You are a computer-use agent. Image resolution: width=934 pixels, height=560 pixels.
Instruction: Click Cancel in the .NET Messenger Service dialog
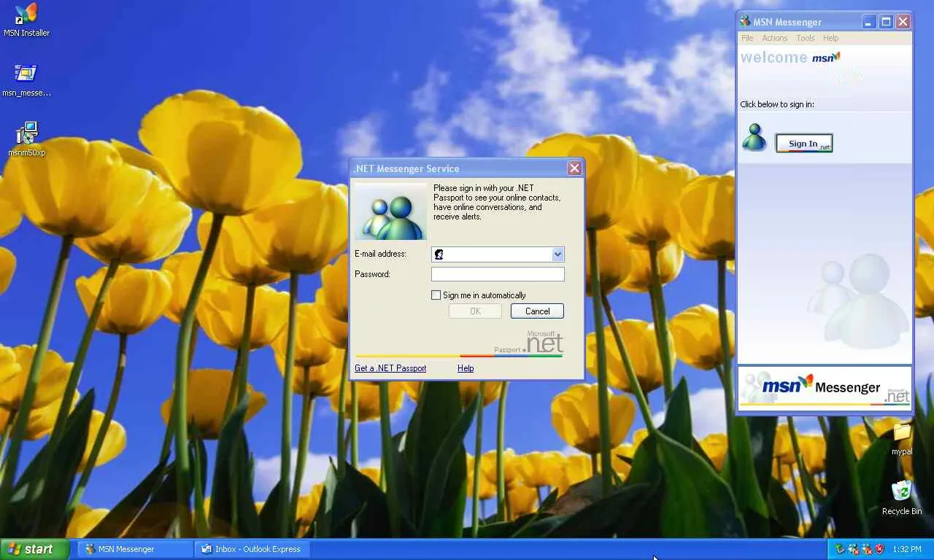tap(537, 311)
